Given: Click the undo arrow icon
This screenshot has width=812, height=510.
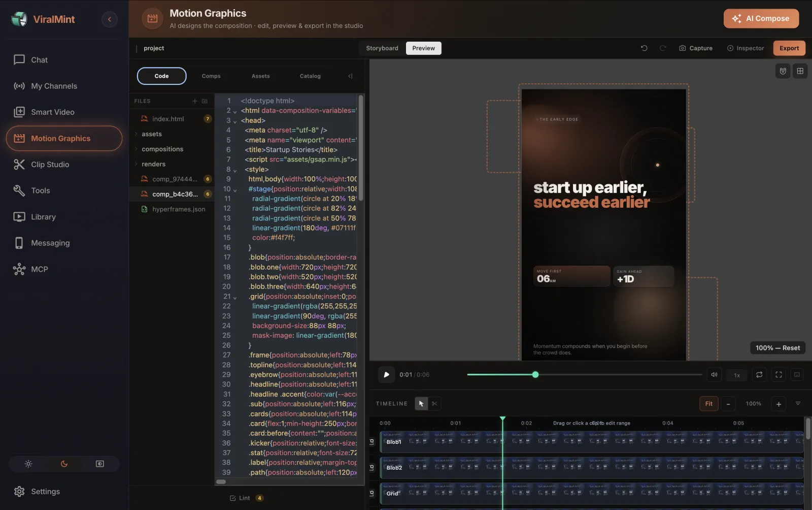Looking at the screenshot, I should pyautogui.click(x=644, y=48).
